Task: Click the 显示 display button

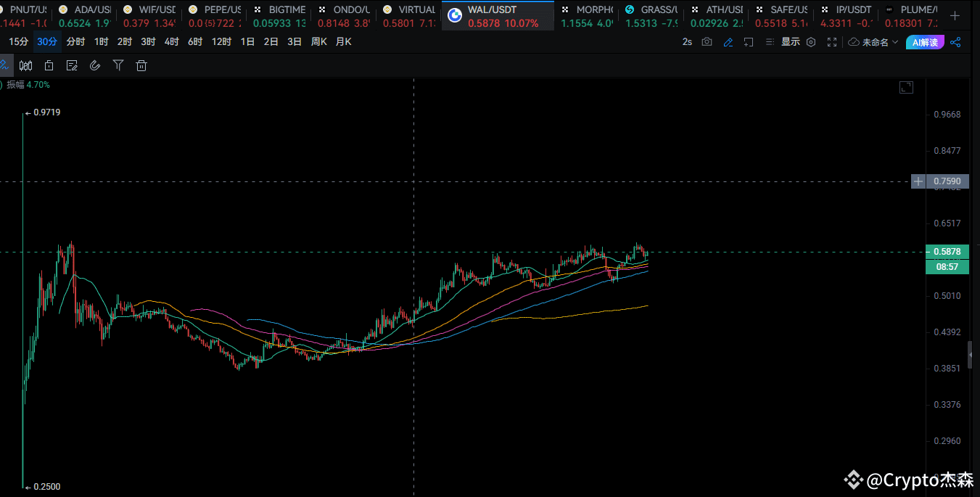Action: pos(790,42)
